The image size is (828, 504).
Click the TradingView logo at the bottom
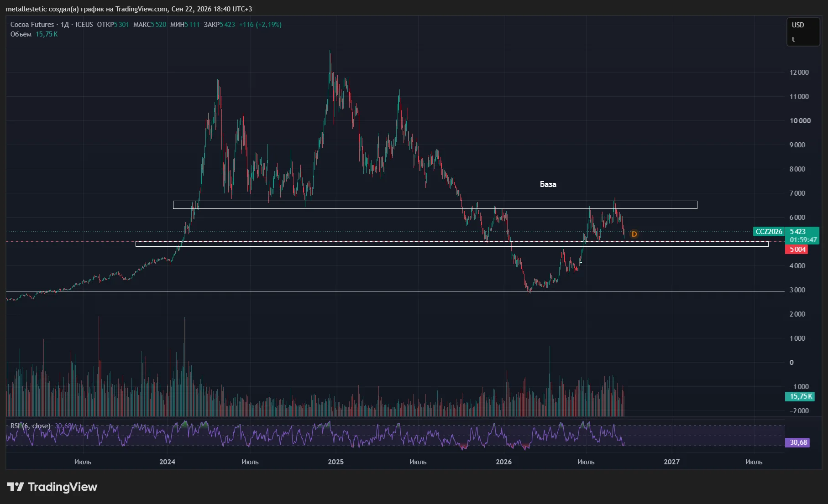point(52,487)
